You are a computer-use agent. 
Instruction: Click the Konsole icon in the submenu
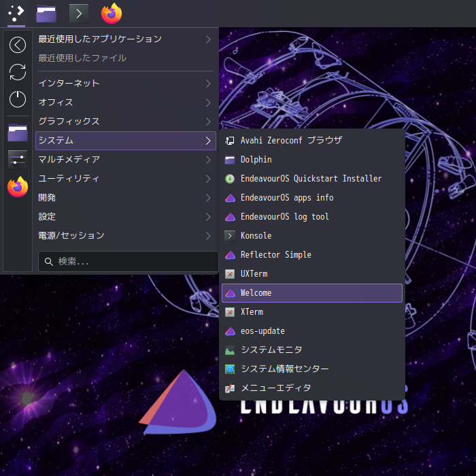coord(230,236)
